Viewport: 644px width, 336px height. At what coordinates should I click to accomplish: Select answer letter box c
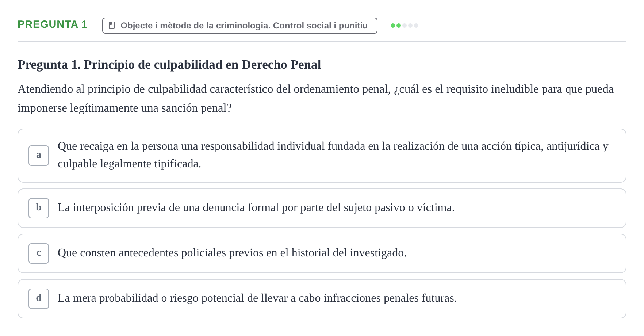pyautogui.click(x=39, y=253)
